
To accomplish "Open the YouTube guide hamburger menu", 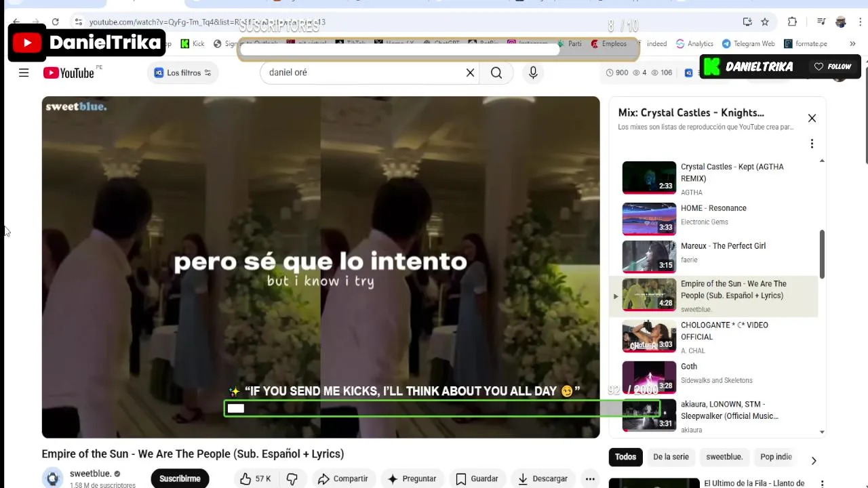I will (24, 73).
